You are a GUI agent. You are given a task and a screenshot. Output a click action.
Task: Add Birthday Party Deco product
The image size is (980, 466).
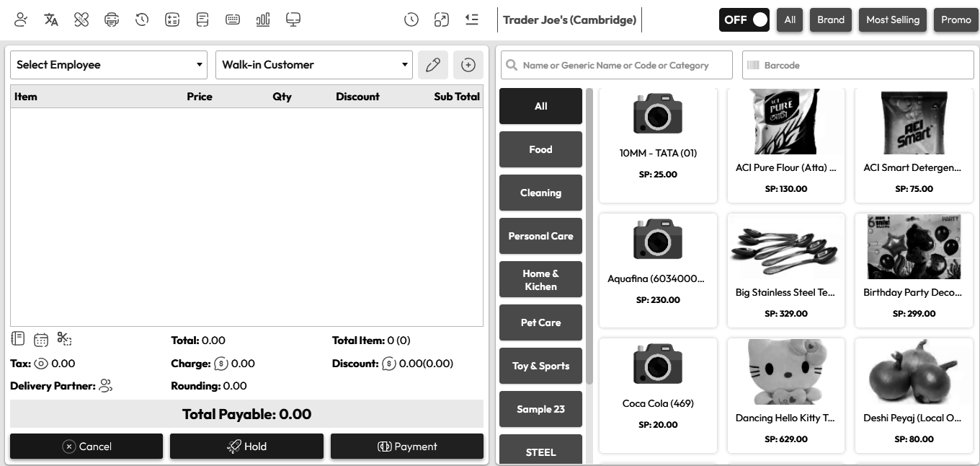(914, 271)
